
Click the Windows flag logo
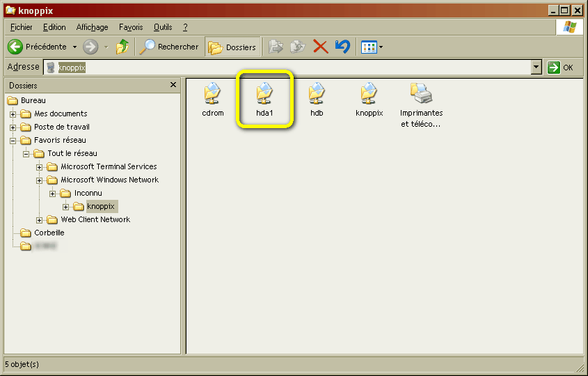569,27
